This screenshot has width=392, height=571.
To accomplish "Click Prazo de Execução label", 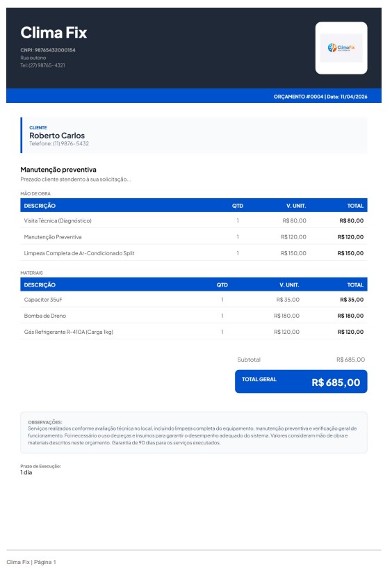I will (41, 466).
